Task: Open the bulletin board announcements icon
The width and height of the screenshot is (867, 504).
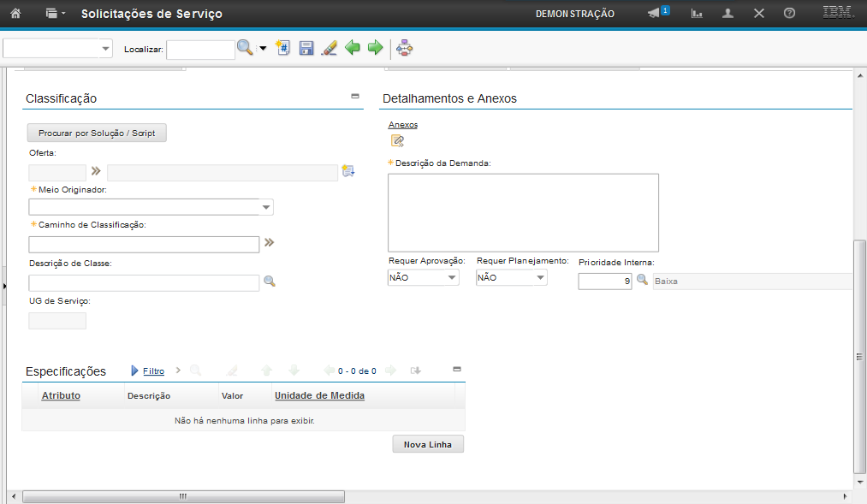Action: [x=655, y=14]
